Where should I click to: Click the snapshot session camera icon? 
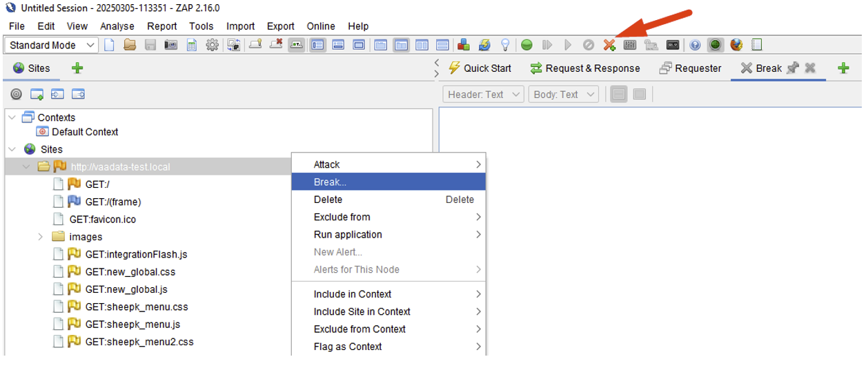[170, 45]
